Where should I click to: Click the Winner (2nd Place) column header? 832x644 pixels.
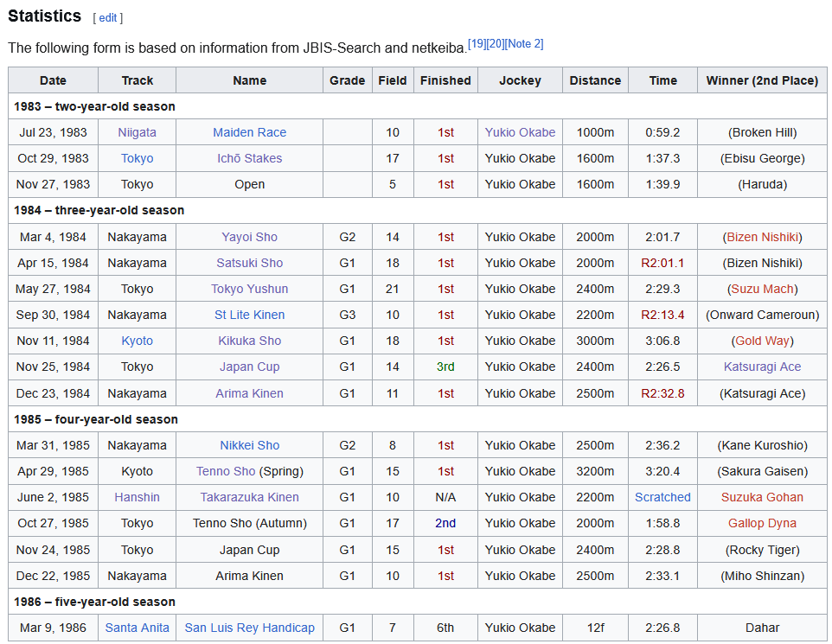click(x=762, y=80)
